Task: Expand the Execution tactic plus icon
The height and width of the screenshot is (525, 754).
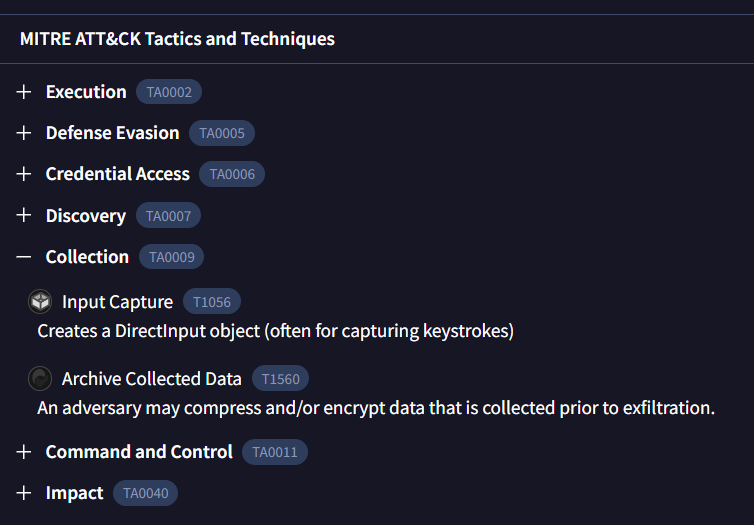Action: [25, 92]
